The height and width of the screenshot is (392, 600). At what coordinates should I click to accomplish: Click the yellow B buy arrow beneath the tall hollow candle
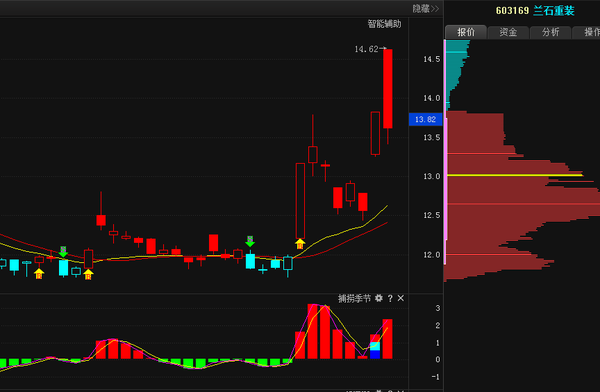click(300, 243)
